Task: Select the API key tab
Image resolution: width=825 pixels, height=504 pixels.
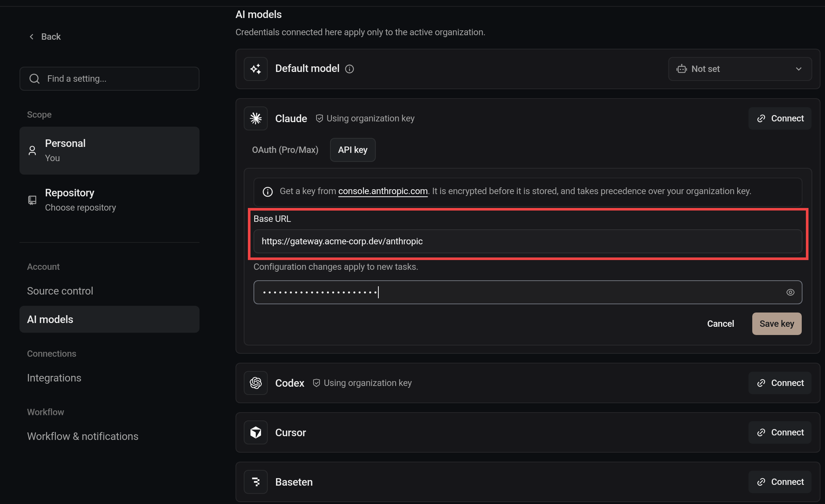Action: click(x=352, y=150)
